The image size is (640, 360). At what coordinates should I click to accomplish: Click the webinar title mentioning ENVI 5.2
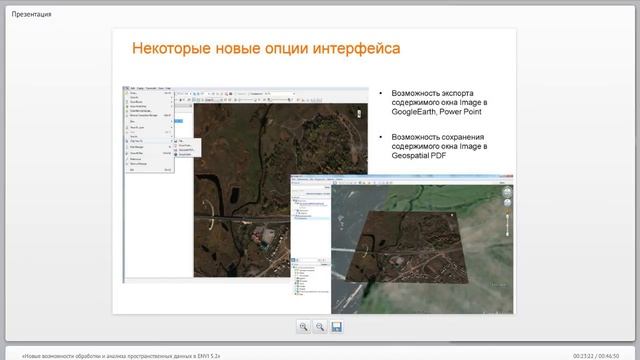pyautogui.click(x=121, y=356)
